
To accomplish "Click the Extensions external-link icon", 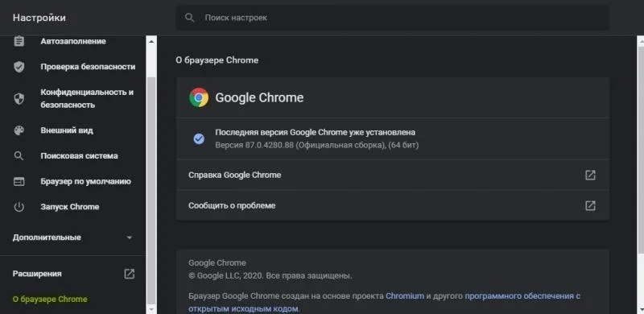I will [130, 274].
